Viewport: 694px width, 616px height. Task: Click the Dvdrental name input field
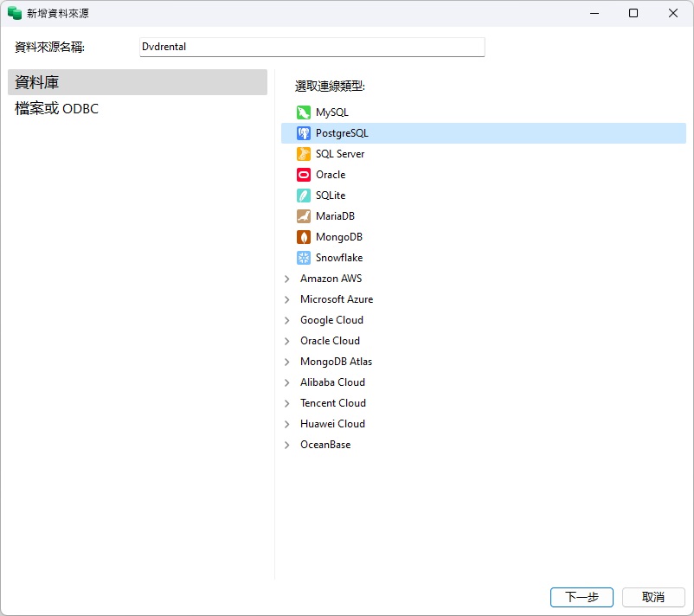[312, 46]
